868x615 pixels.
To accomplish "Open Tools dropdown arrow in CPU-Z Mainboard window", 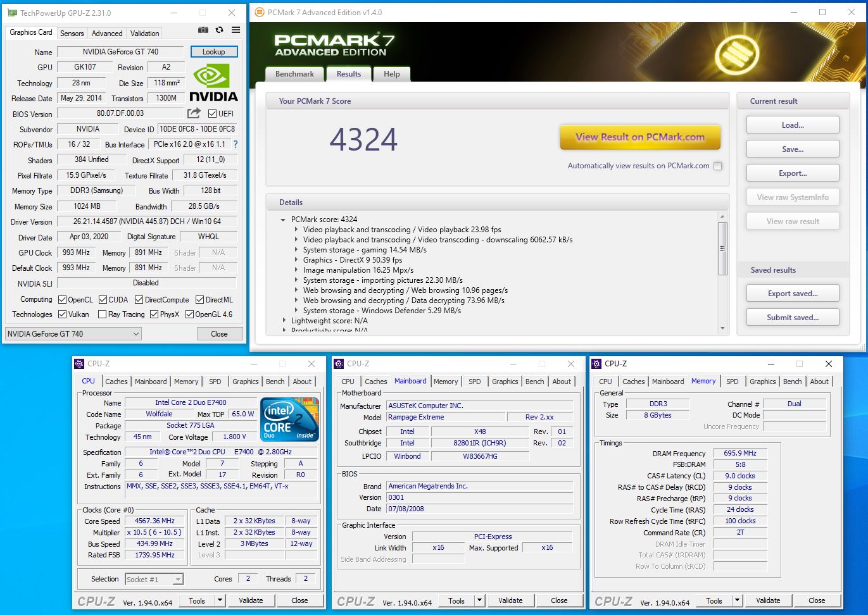I will [x=479, y=600].
